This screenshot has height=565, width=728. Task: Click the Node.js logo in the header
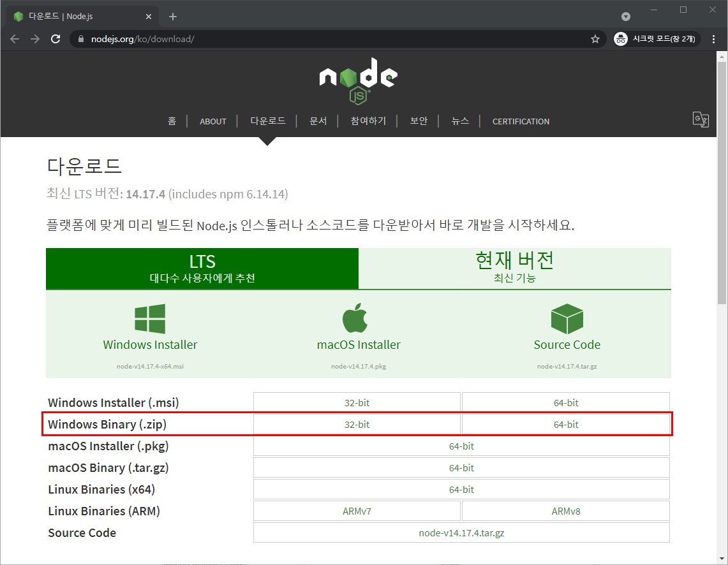point(358,81)
